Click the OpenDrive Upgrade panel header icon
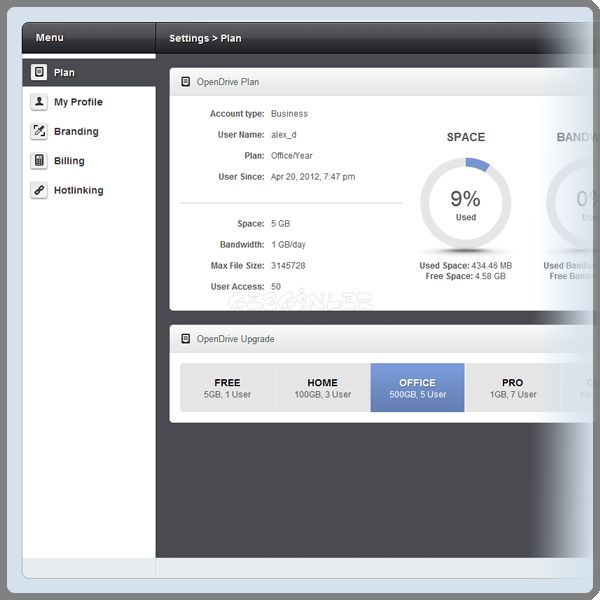Viewport: 600px width, 600px height. (186, 339)
